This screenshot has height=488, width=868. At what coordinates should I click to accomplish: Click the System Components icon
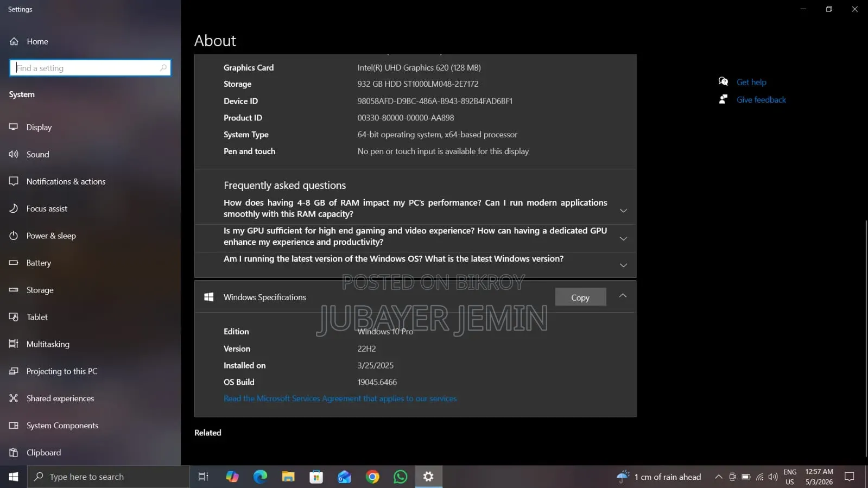(x=14, y=426)
